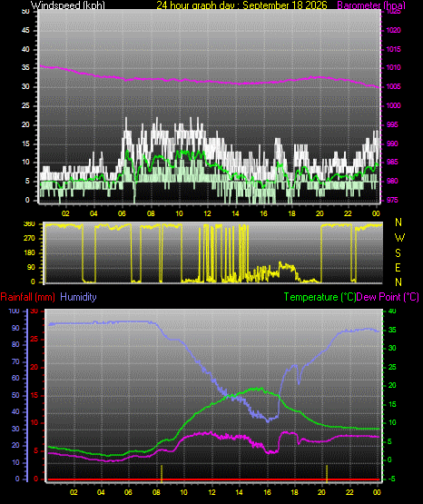Screen dimensions: 423x504
Task: Click the 18 hour tick below temperature chart
Action: (x=294, y=492)
